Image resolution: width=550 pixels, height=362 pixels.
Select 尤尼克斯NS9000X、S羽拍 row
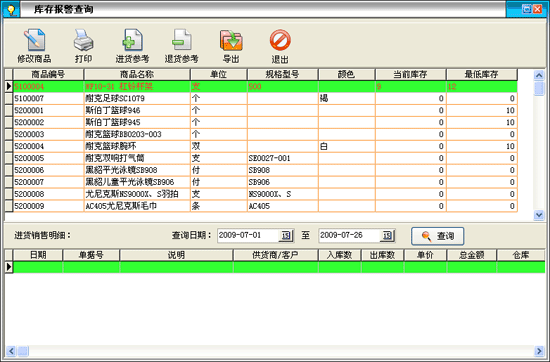tap(265, 194)
